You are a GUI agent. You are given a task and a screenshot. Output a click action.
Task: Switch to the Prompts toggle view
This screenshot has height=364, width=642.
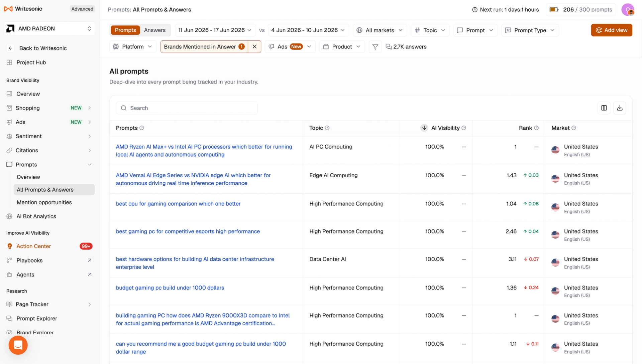pos(125,30)
